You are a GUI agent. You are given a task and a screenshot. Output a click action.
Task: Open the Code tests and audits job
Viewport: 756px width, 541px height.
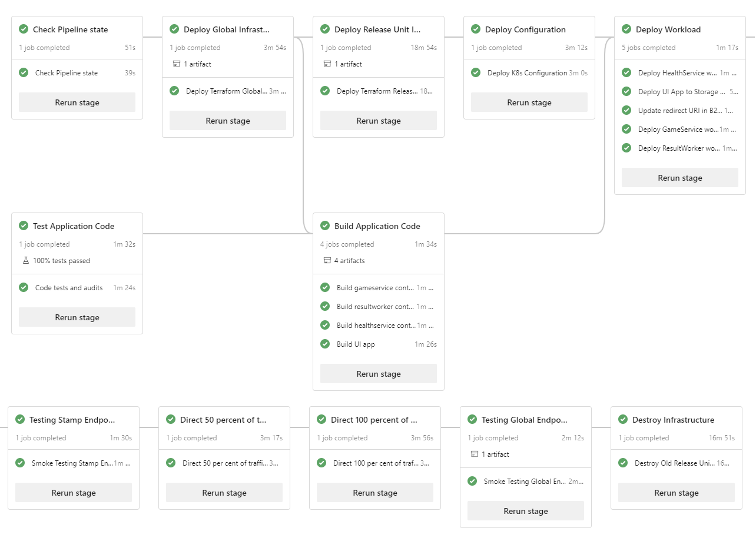[69, 288]
